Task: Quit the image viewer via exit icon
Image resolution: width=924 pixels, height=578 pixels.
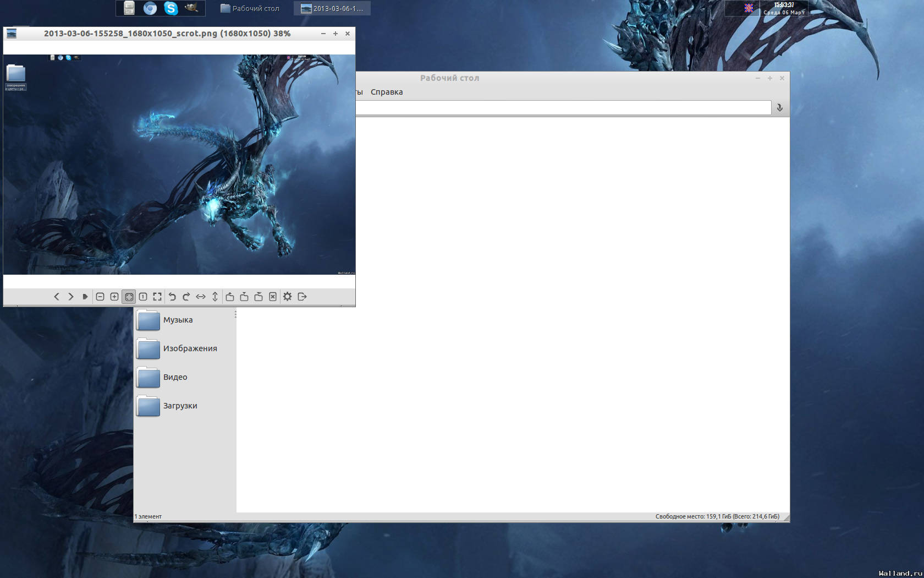Action: pyautogui.click(x=302, y=297)
